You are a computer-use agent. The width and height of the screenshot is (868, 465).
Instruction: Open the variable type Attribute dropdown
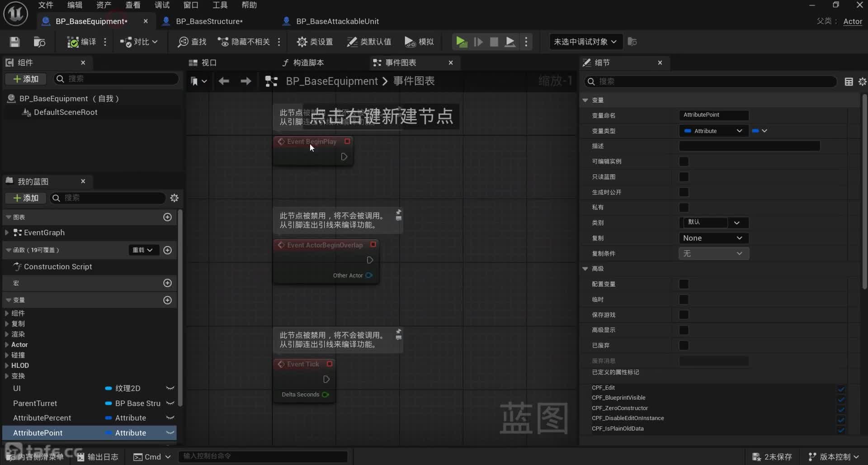point(713,131)
